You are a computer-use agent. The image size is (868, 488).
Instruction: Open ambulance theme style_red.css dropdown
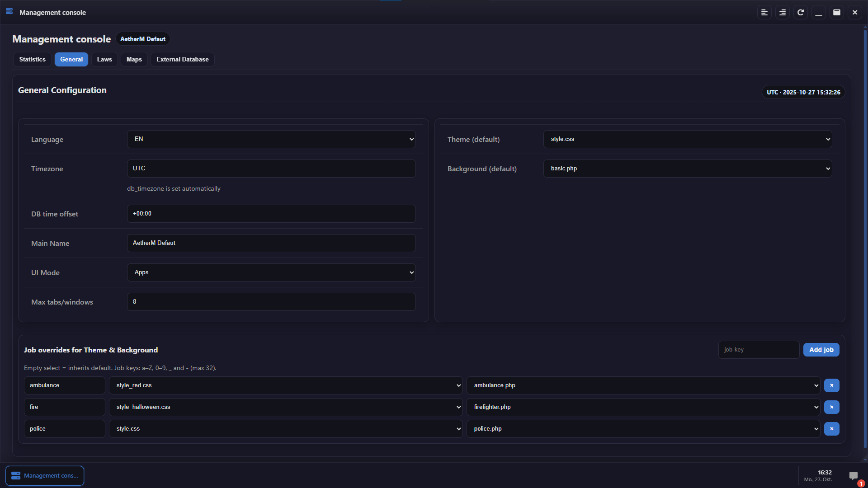coord(286,385)
